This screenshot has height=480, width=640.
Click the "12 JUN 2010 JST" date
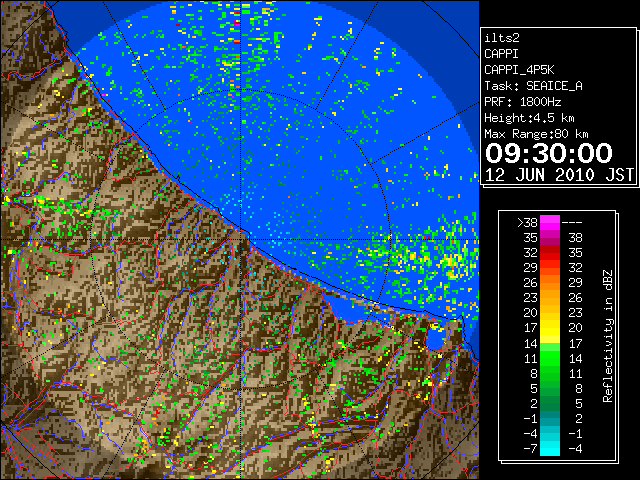[559, 175]
